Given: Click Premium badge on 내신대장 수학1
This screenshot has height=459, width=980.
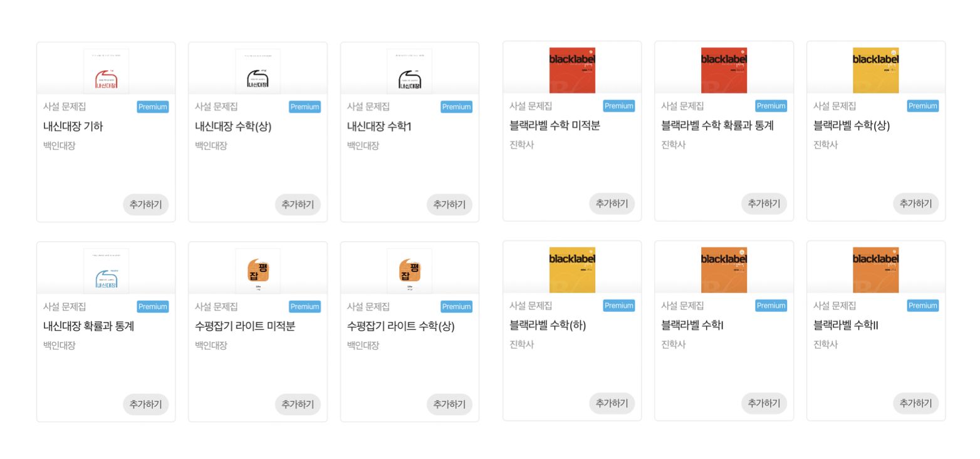Looking at the screenshot, I should (456, 107).
